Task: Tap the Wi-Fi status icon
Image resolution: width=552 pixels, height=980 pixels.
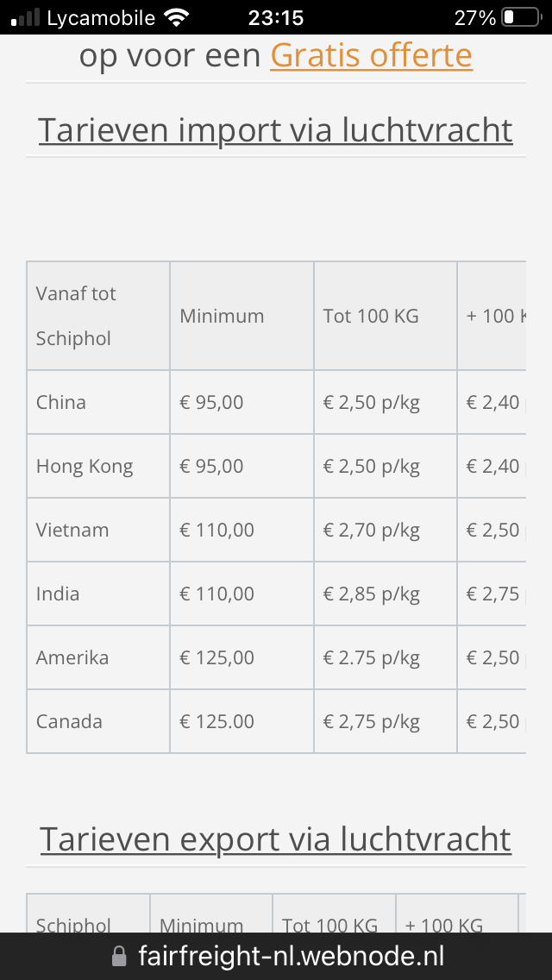Action: click(x=177, y=17)
